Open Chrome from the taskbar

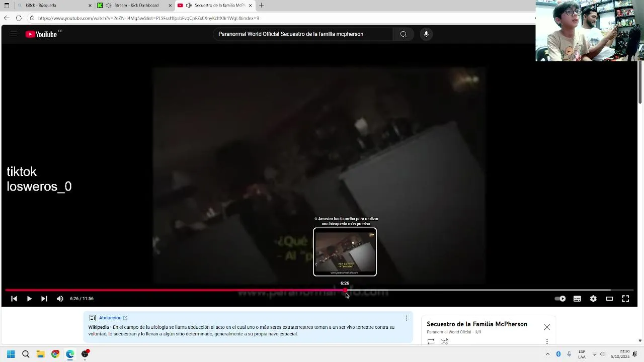[55, 354]
